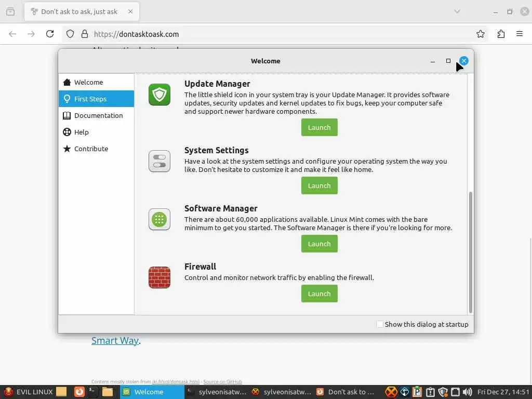This screenshot has width=532, height=399.
Task: Open the network tray icon
Action: point(404,392)
